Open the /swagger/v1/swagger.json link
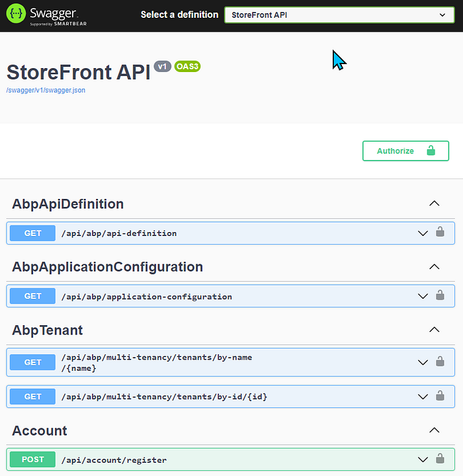 click(x=46, y=90)
